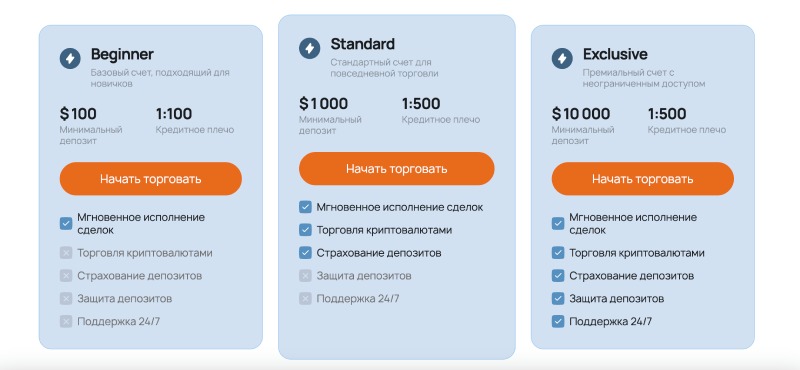
Task: Click the X icon next to Standard Поддержка 24/7
Action: (305, 299)
